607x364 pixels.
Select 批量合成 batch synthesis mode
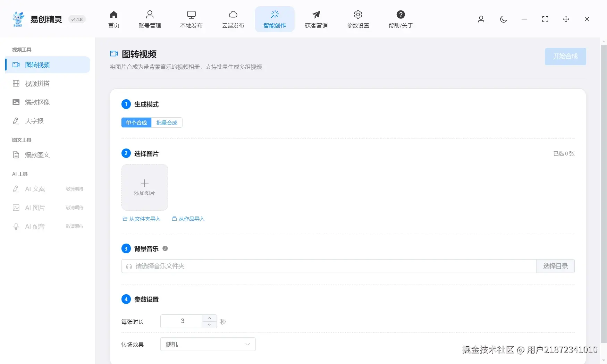[x=167, y=122]
